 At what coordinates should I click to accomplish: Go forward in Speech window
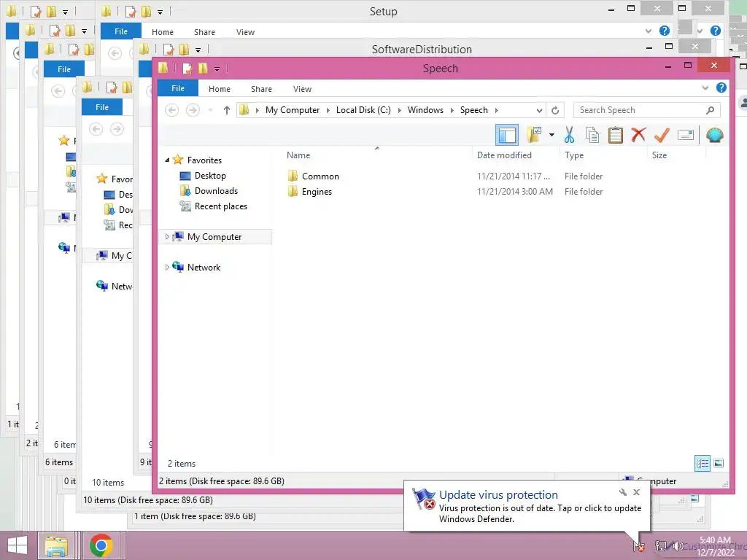point(193,110)
